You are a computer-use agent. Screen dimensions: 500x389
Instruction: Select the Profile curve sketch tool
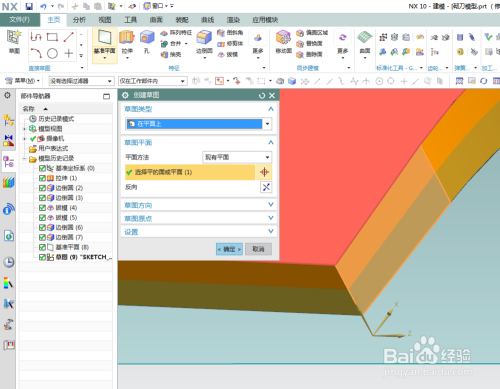coord(36,37)
